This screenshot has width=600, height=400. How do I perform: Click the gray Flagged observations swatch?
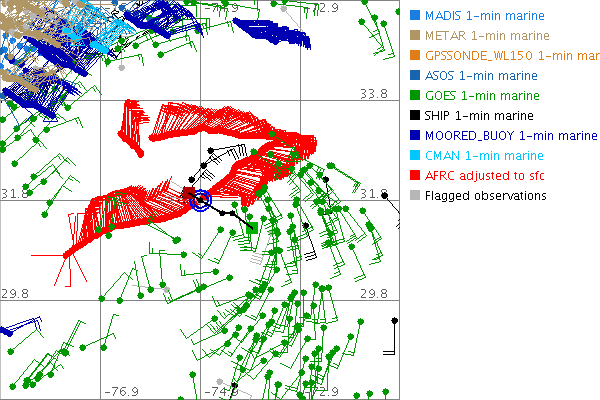[415, 196]
